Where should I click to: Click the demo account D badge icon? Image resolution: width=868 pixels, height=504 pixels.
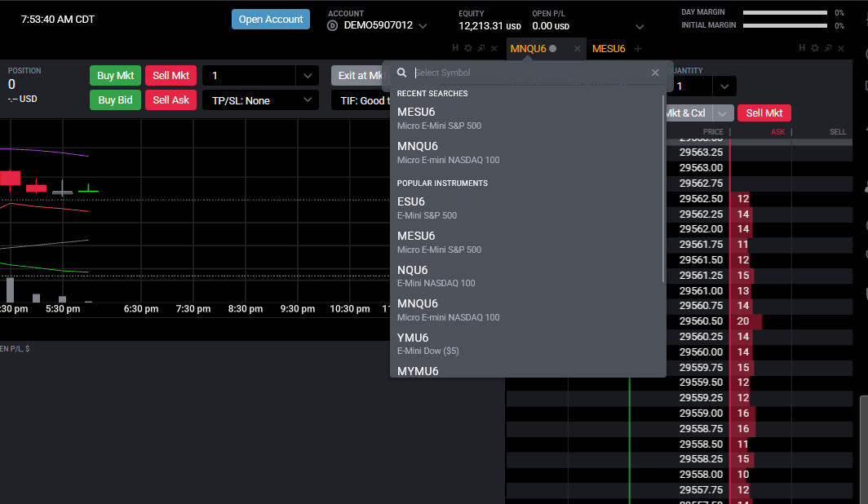click(x=332, y=25)
